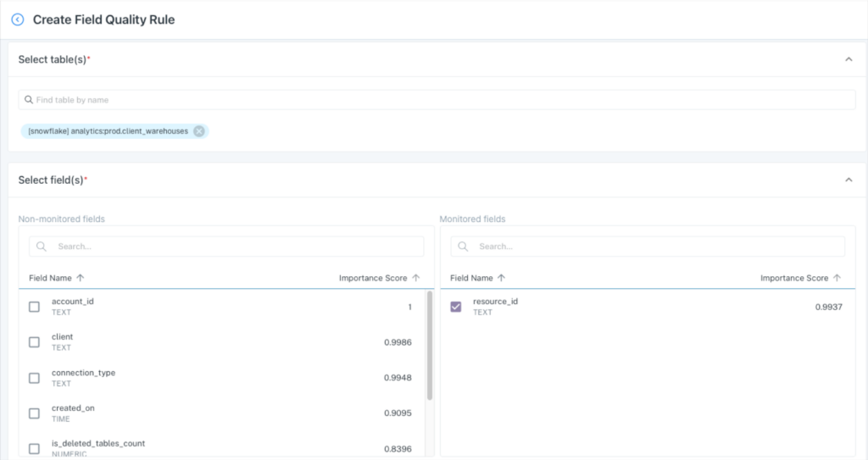Check the created_on field checkbox
This screenshot has width=868, height=460.
click(34, 413)
